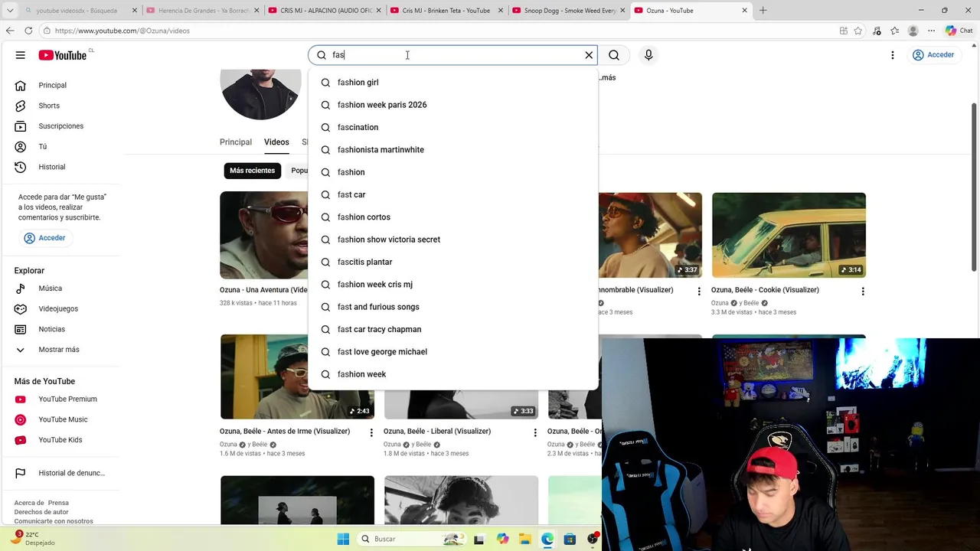Select suggestion 'fast love george michael'

click(452, 352)
